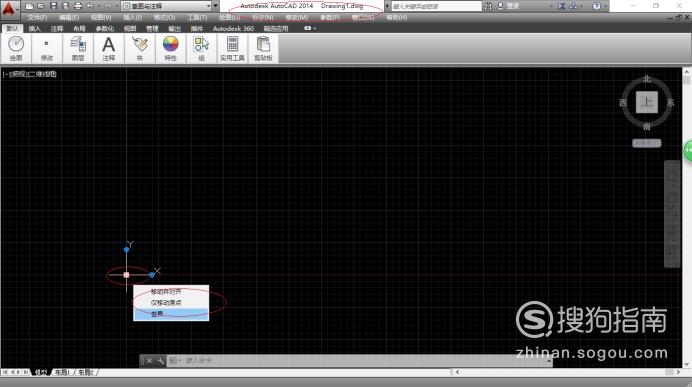
Task: Open the AutoCAD application menu button
Action: coord(9,8)
